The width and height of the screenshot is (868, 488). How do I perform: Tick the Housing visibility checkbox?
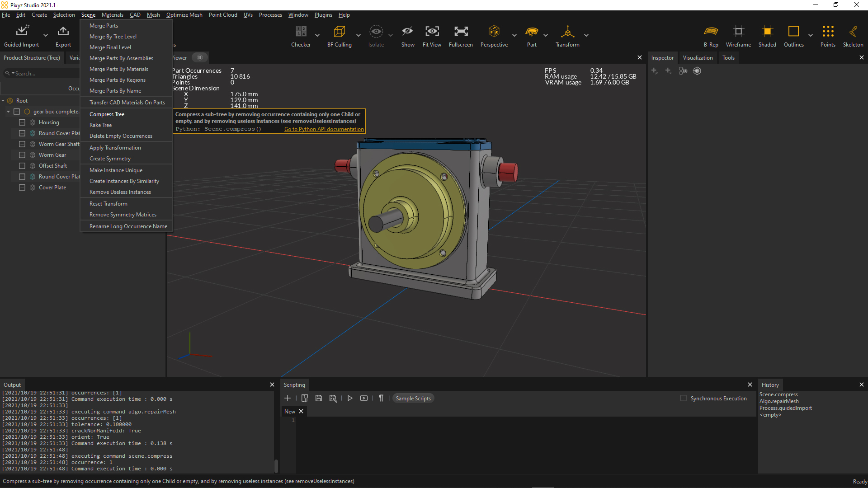click(x=22, y=122)
